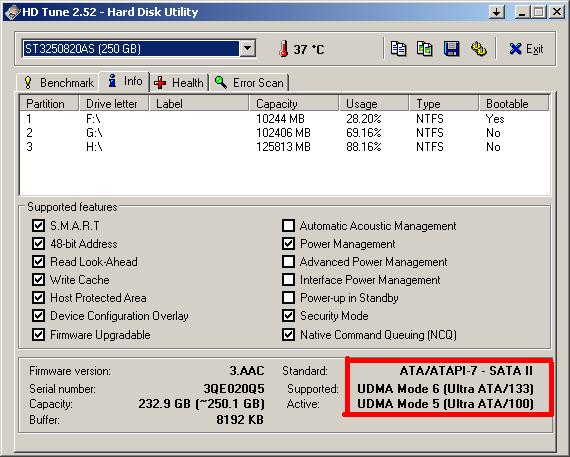Click the 10244 MB capacity value
This screenshot has height=457, width=570.
(x=280, y=119)
